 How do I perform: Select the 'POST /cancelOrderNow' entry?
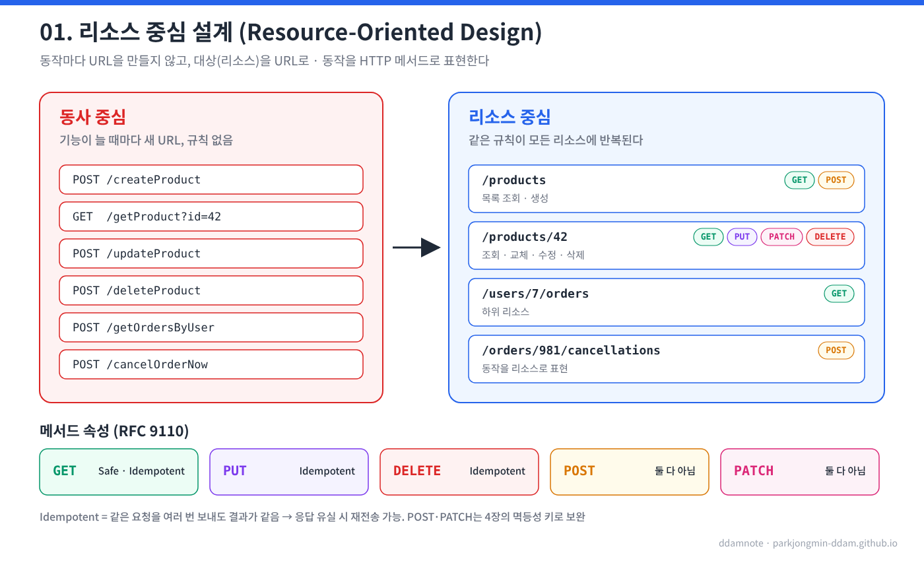click(211, 364)
